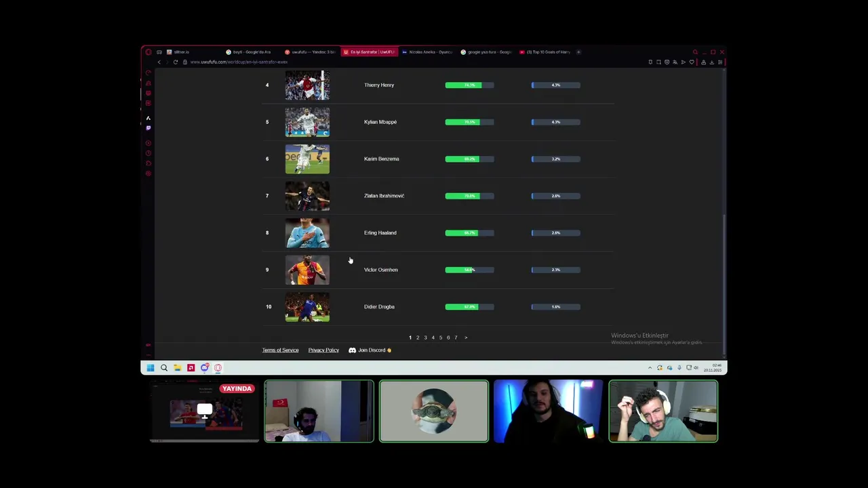Click the search icon in browser title bar
Image resolution: width=868 pixels, height=488 pixels.
695,52
